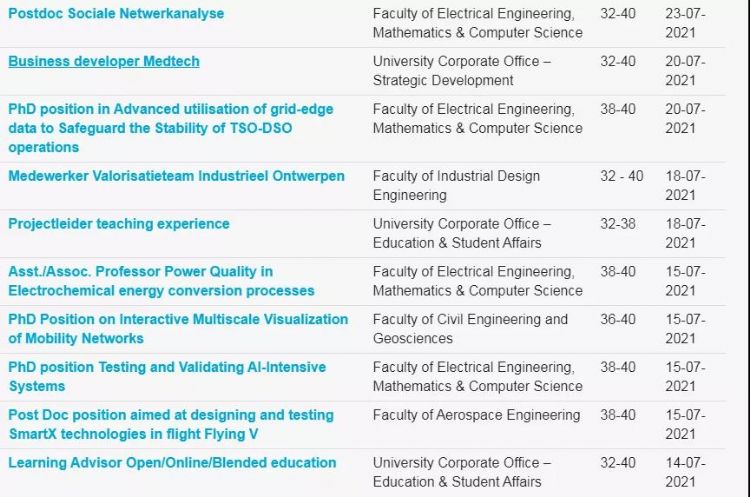Click the 36-40 hours value

[x=618, y=320]
